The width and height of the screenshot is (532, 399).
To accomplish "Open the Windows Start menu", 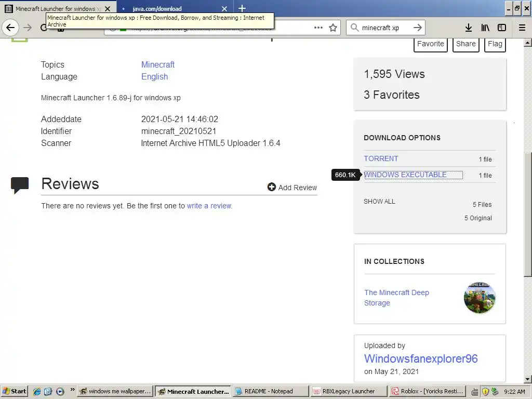I will click(14, 391).
